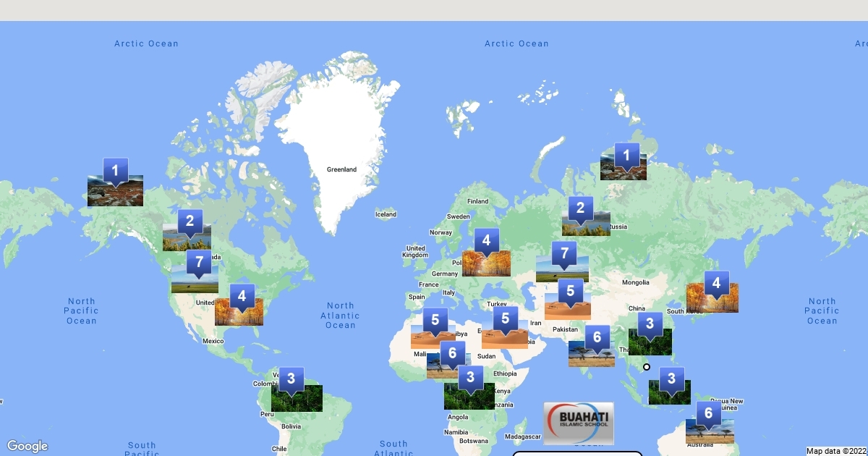This screenshot has width=868, height=456.
Task: Click marker 5 above Mali
Action: (435, 321)
